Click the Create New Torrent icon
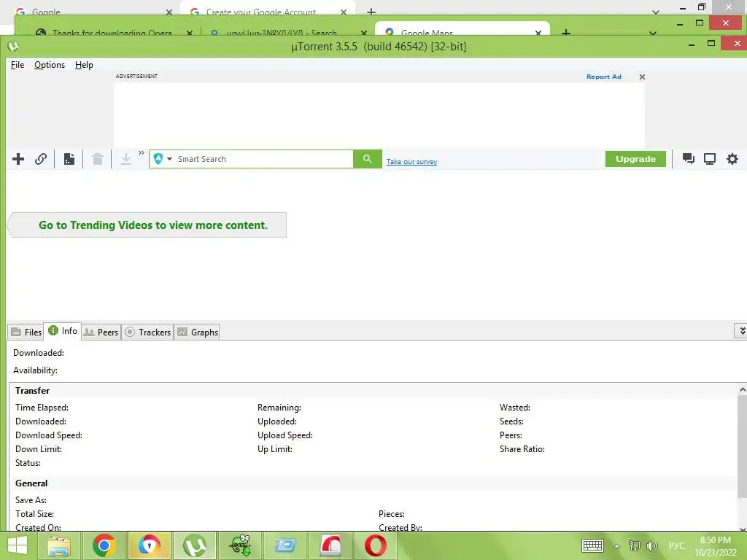Image resolution: width=747 pixels, height=560 pixels. coord(69,159)
